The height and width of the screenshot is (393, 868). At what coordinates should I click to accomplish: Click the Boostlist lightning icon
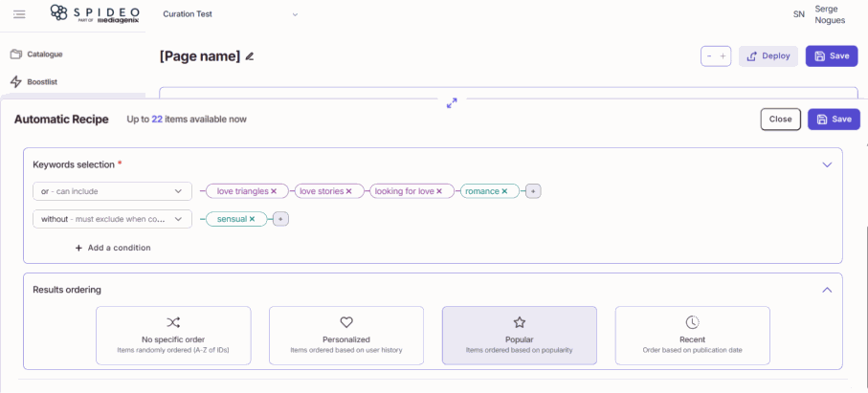point(16,82)
